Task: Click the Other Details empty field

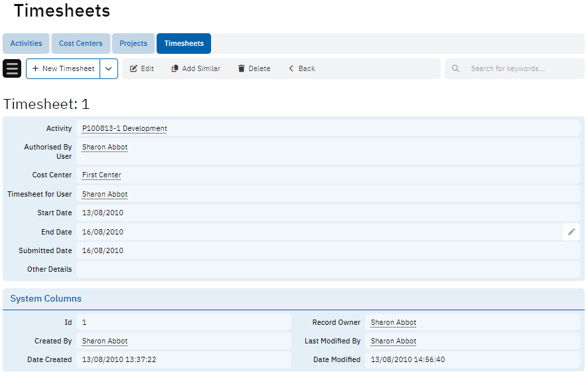Action: click(327, 269)
